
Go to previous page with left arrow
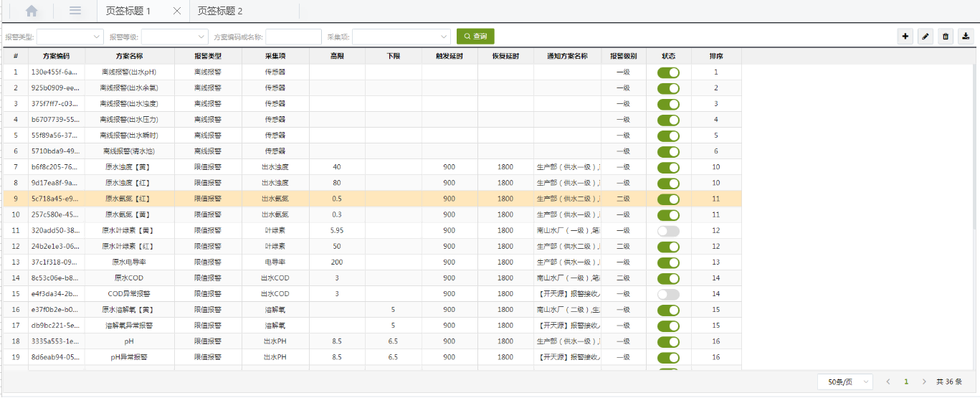click(x=888, y=382)
